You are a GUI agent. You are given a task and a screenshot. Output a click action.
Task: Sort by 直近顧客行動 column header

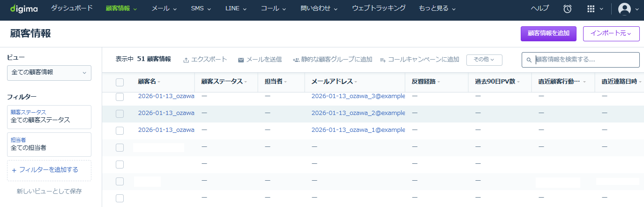(562, 82)
